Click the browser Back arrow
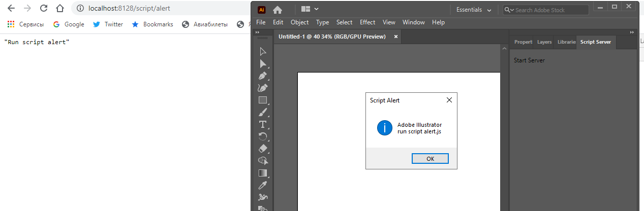 11,8
